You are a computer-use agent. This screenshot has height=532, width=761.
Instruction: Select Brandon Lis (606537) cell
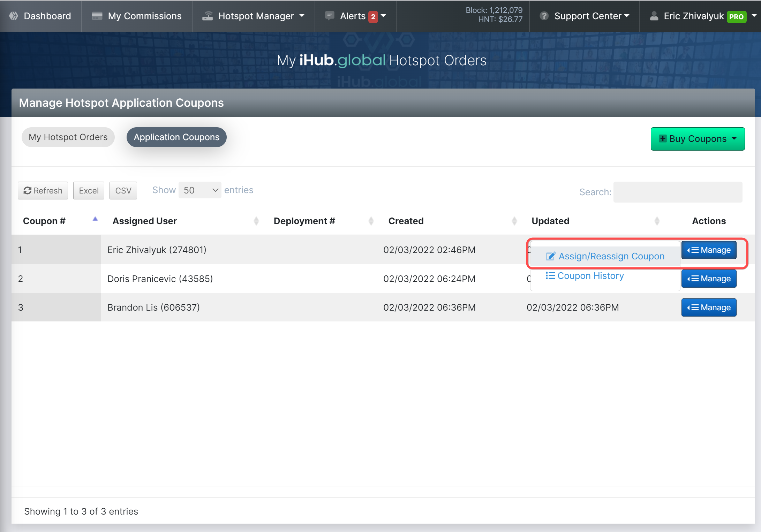(x=153, y=307)
